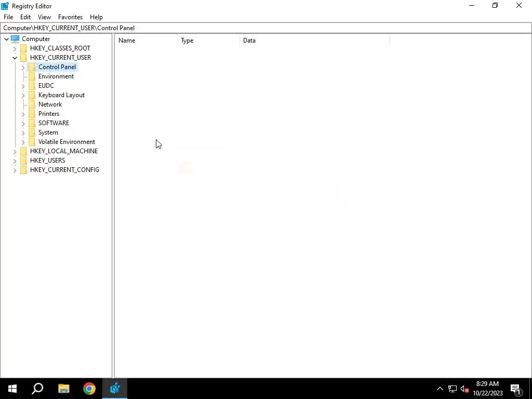Expand the SOFTWARE key
This screenshot has height=399, width=532.
23,123
